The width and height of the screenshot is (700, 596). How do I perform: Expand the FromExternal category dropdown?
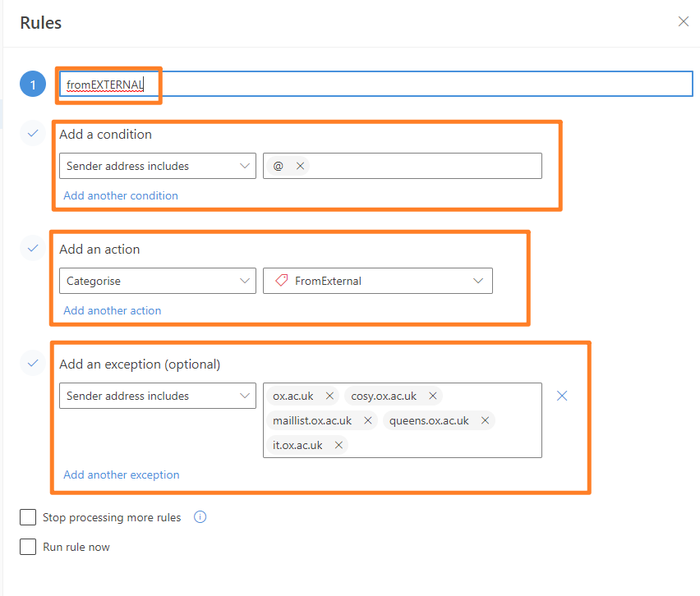pos(378,281)
